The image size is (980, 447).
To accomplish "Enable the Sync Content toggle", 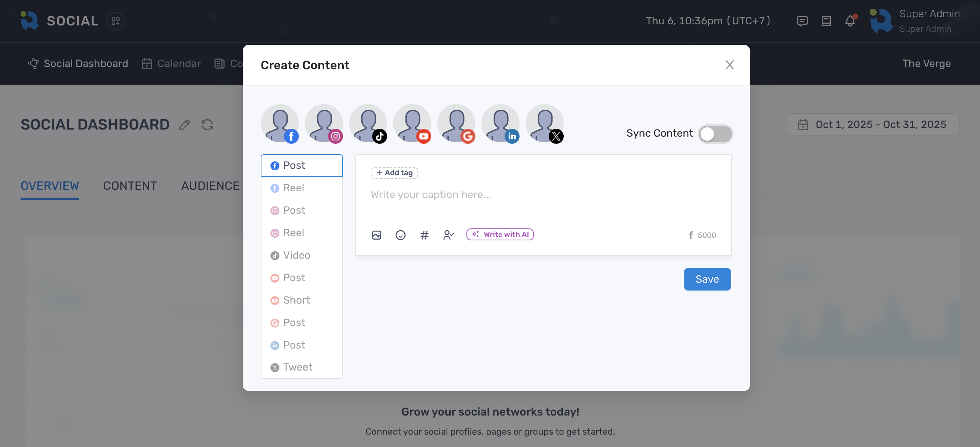I will click(x=715, y=134).
